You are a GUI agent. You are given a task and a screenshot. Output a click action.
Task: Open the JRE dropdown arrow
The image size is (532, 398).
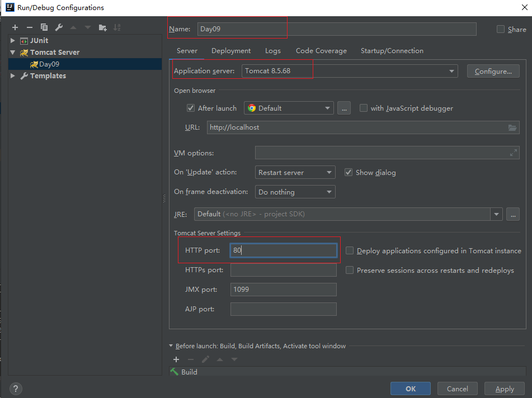tap(496, 214)
